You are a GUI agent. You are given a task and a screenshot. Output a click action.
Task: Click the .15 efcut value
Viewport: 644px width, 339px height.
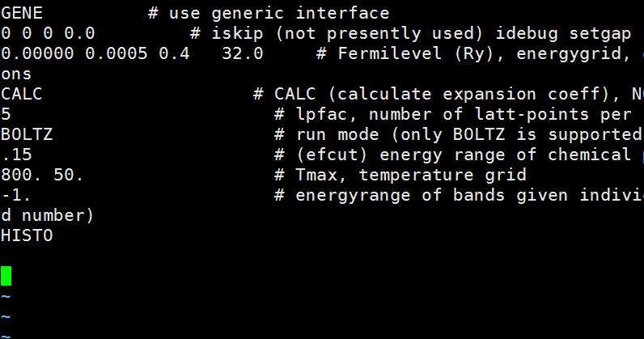16,155
